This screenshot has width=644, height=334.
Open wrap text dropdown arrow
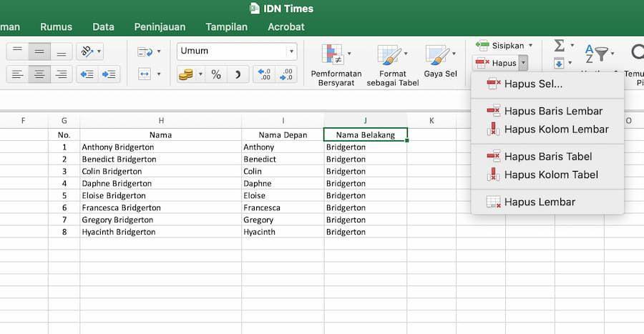click(159, 51)
